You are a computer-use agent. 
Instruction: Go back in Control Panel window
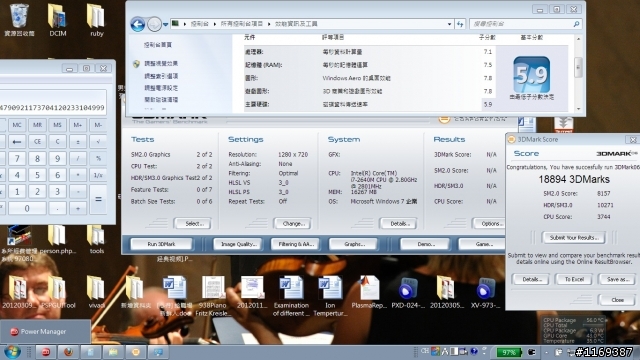click(x=138, y=24)
